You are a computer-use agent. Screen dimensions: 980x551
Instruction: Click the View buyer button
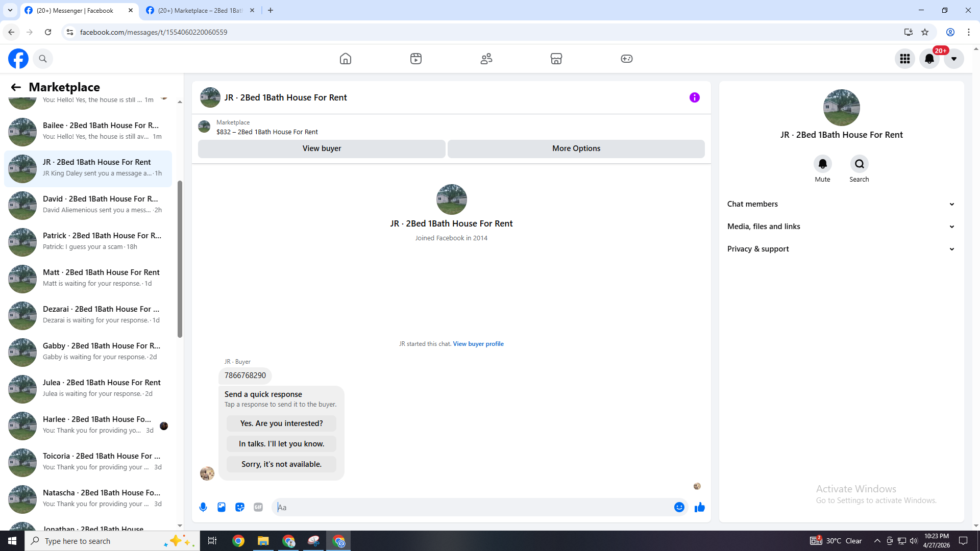pos(322,148)
